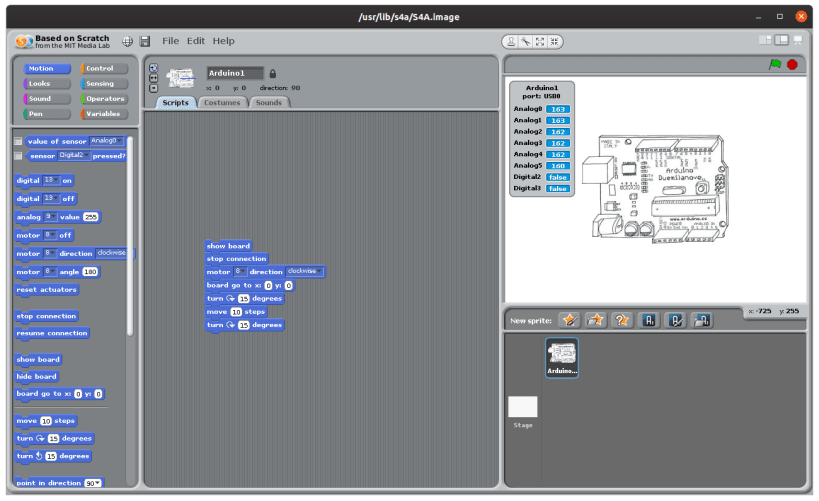The width and height of the screenshot is (819, 501).
Task: Open the Edit menu
Action: [x=196, y=41]
